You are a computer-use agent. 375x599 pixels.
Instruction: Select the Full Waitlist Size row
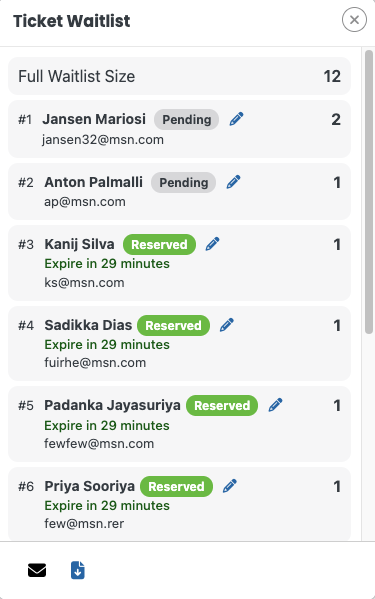click(179, 76)
